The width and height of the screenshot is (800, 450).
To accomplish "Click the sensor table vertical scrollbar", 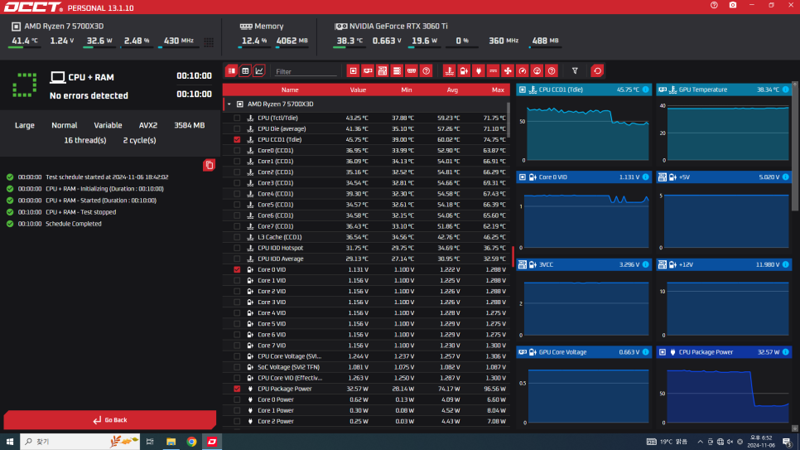I will click(509, 120).
